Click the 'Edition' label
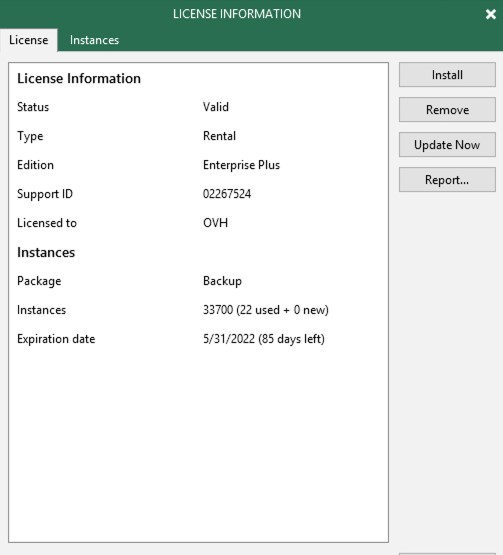Screen dimensions: 503x555 (35, 165)
